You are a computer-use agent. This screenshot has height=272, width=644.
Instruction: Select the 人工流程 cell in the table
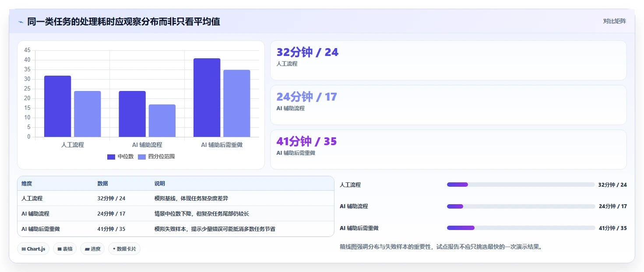(32, 199)
